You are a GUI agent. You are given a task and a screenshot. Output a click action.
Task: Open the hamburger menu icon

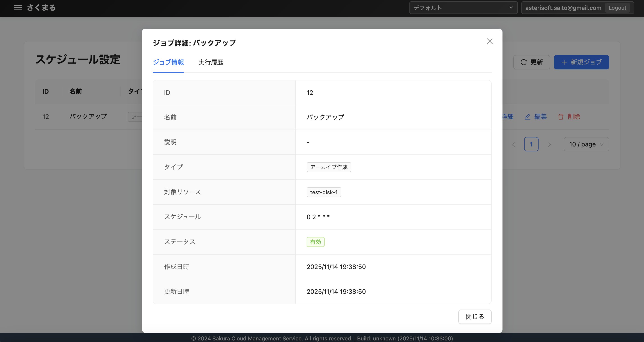(x=18, y=8)
